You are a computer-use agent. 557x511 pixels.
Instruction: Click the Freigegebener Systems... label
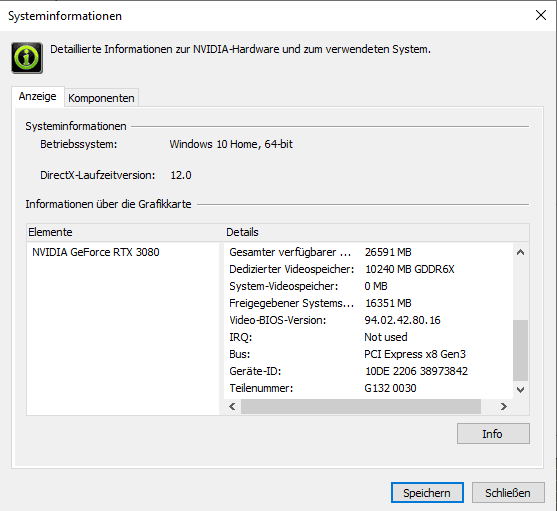pyautogui.click(x=291, y=303)
